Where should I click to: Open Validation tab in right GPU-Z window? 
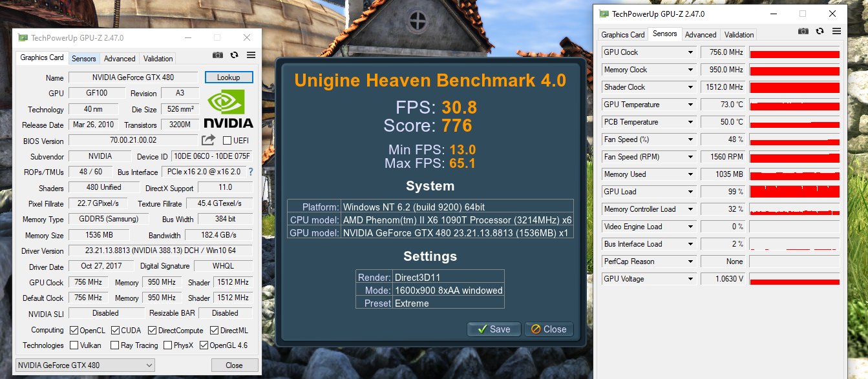tap(739, 35)
